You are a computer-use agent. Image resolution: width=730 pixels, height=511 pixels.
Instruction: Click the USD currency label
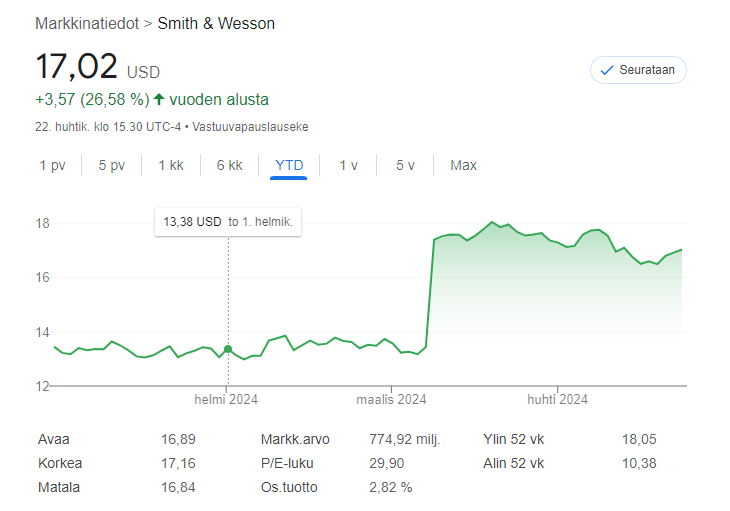143,72
